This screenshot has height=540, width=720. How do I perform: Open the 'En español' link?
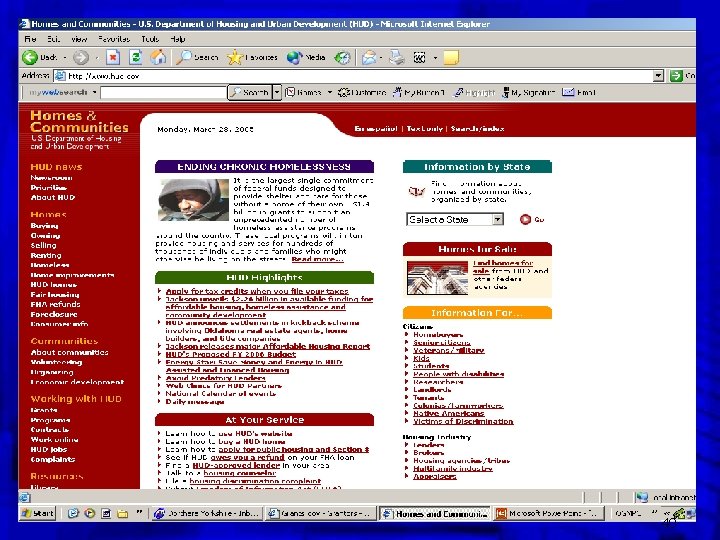pyautogui.click(x=376, y=129)
